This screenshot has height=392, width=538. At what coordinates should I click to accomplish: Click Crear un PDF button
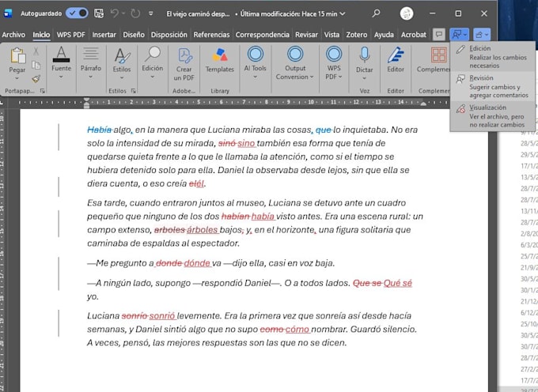tap(184, 65)
